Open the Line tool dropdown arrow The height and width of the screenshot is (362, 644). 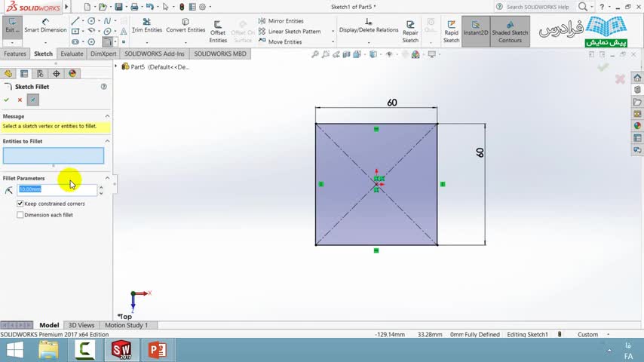82,21
